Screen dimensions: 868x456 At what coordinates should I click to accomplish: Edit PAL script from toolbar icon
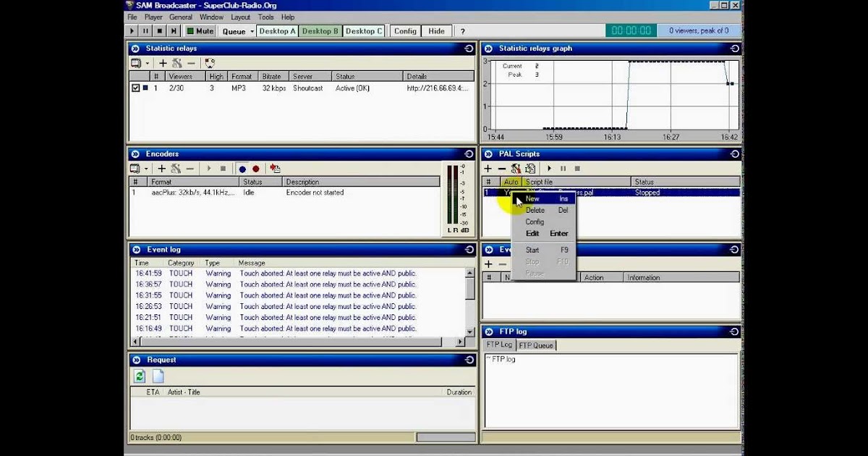[x=530, y=169]
